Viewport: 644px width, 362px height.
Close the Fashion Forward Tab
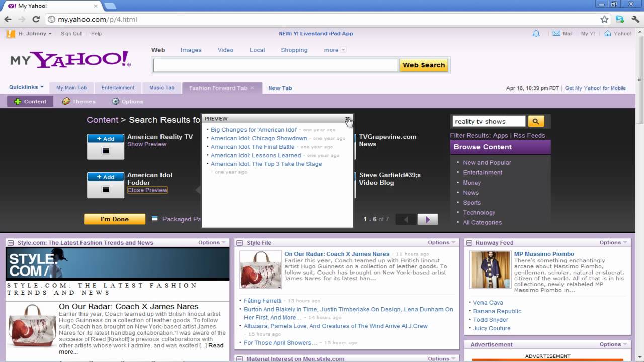[252, 88]
